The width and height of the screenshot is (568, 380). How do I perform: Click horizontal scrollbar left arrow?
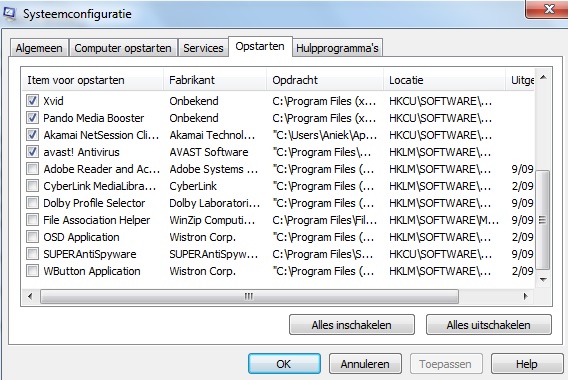point(30,296)
